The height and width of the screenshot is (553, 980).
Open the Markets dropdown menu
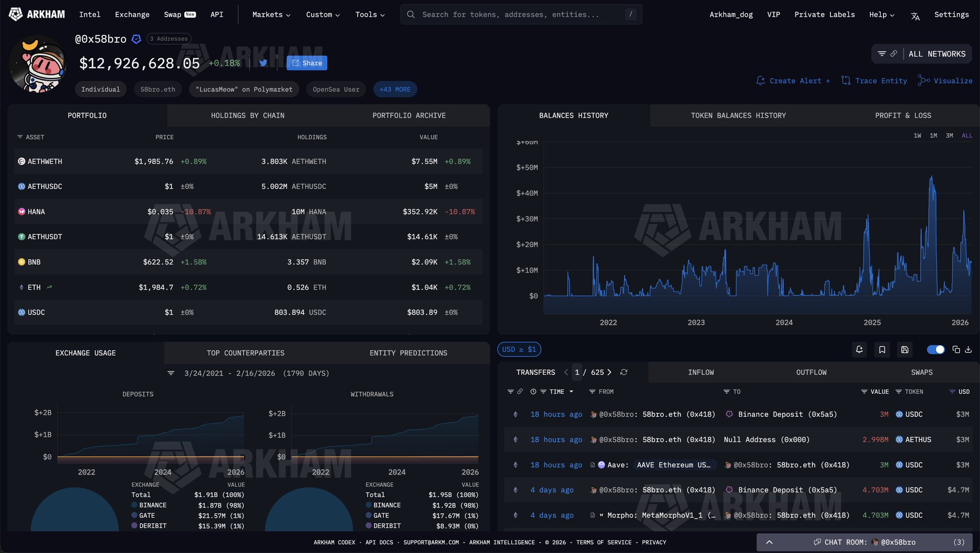(x=271, y=15)
